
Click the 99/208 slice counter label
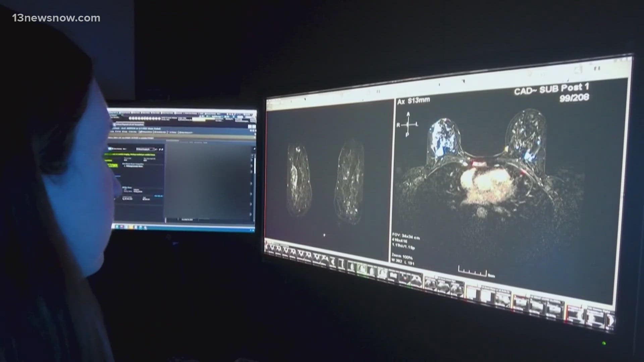tap(574, 98)
